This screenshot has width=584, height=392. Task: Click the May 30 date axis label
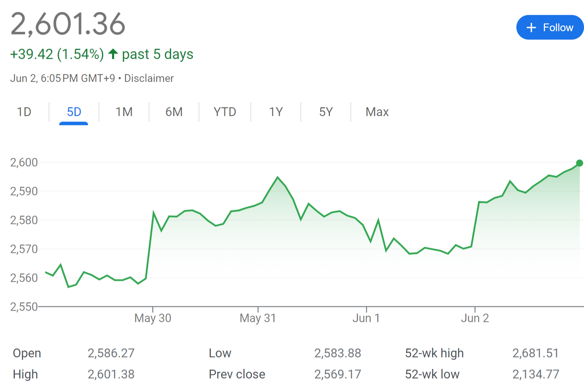click(x=153, y=318)
